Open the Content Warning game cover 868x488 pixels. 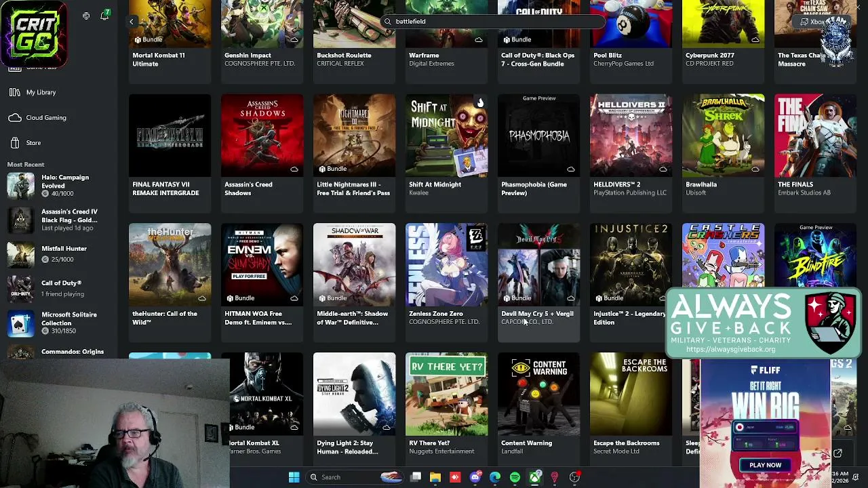point(538,394)
